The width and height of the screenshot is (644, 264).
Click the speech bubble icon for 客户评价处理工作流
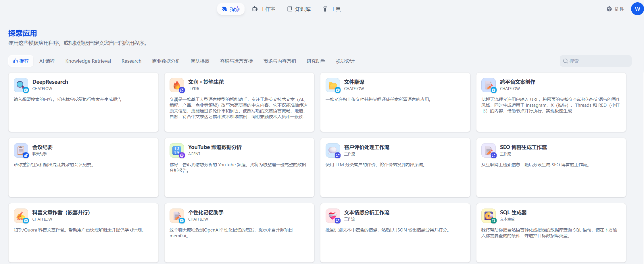(332, 150)
